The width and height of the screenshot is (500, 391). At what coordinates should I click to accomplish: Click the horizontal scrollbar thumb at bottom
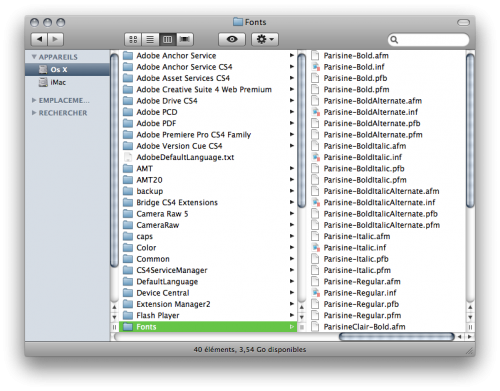pos(397,337)
